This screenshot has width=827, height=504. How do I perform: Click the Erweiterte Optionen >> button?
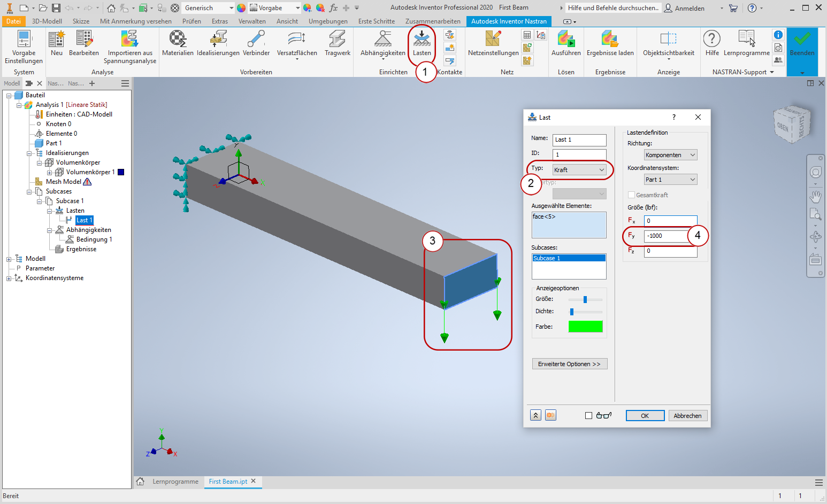(569, 364)
